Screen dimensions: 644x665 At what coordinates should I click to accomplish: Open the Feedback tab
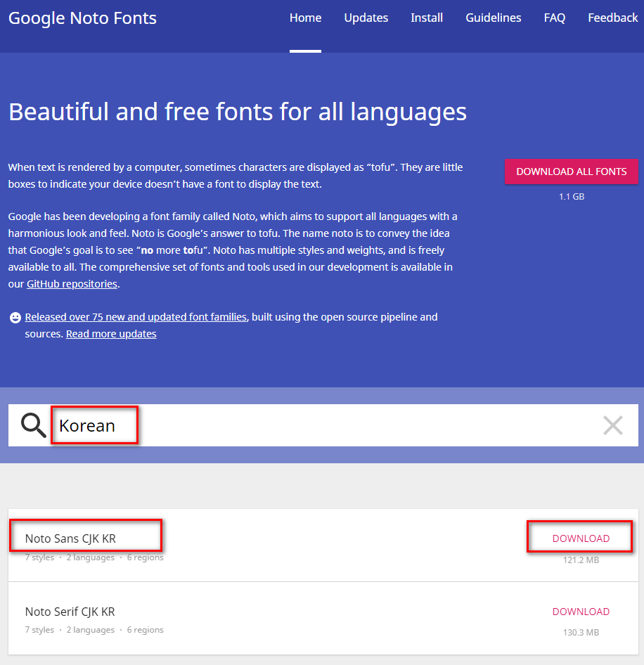coord(612,18)
